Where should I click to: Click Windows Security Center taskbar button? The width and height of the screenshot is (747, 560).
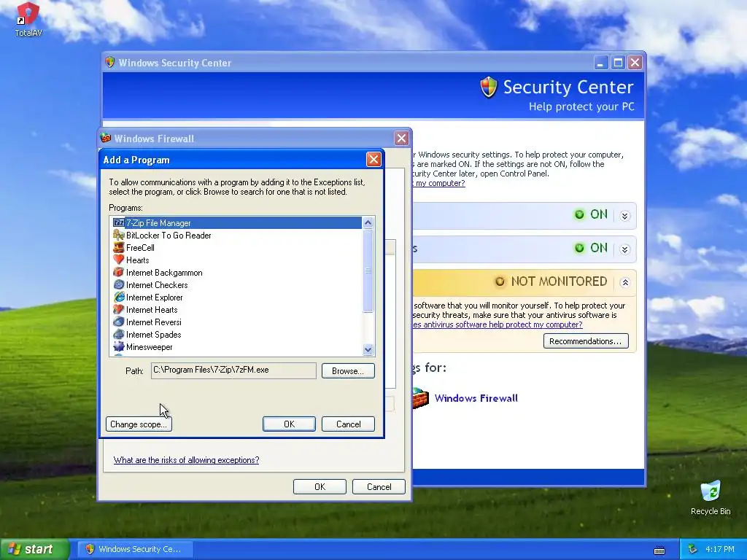[x=135, y=549]
